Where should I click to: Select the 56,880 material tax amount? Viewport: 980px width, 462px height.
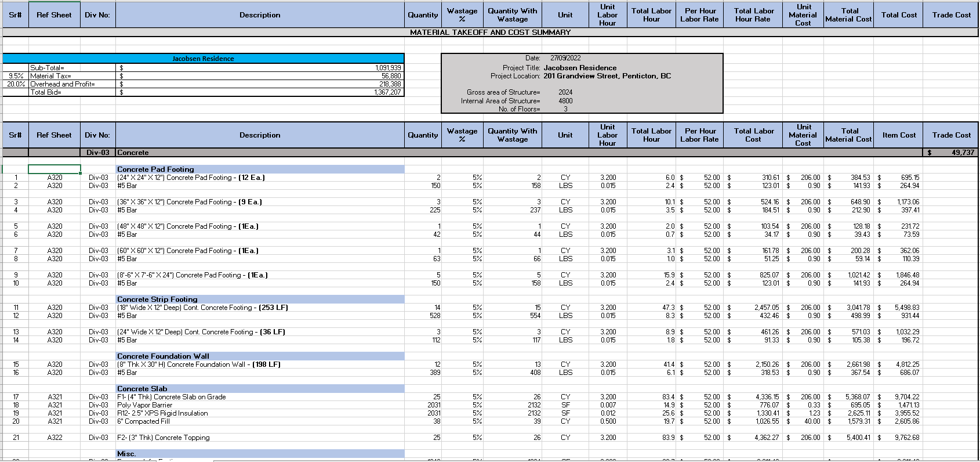click(391, 76)
